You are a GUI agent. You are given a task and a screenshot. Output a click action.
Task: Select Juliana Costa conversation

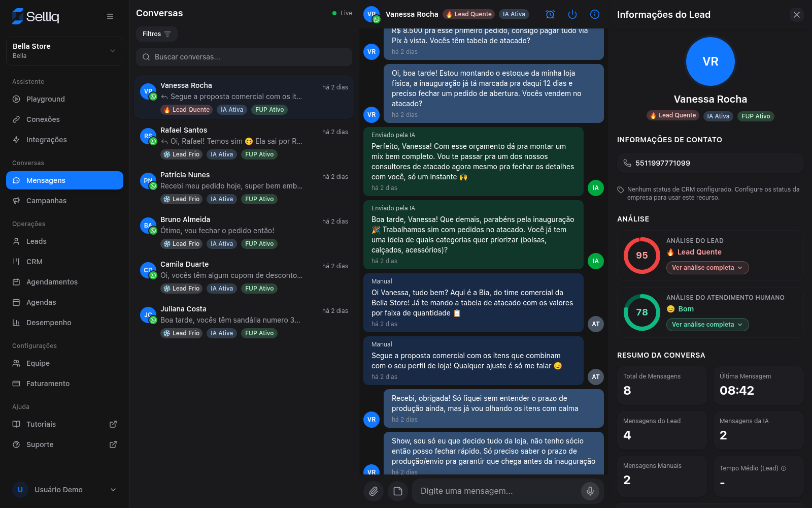click(244, 321)
